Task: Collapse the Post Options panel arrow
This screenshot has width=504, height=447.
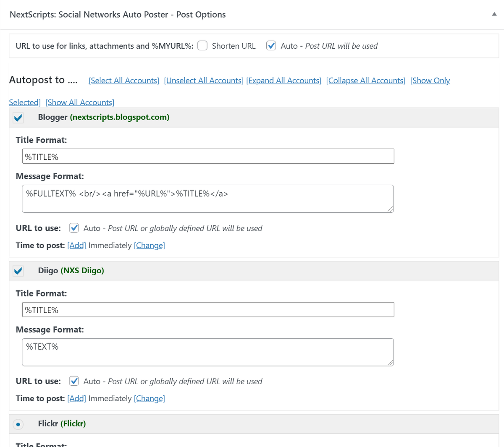Action: (494, 14)
